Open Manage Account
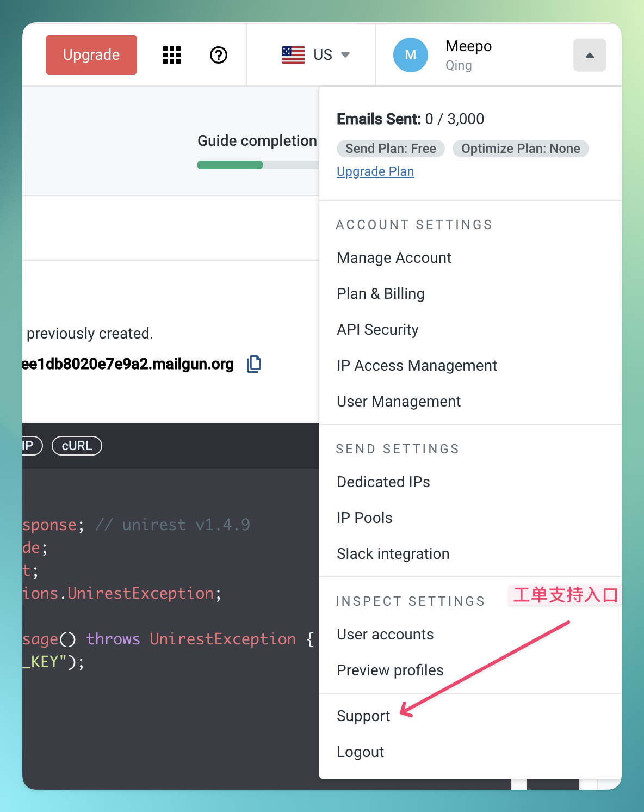Screen dimensions: 644x812 (x=394, y=258)
